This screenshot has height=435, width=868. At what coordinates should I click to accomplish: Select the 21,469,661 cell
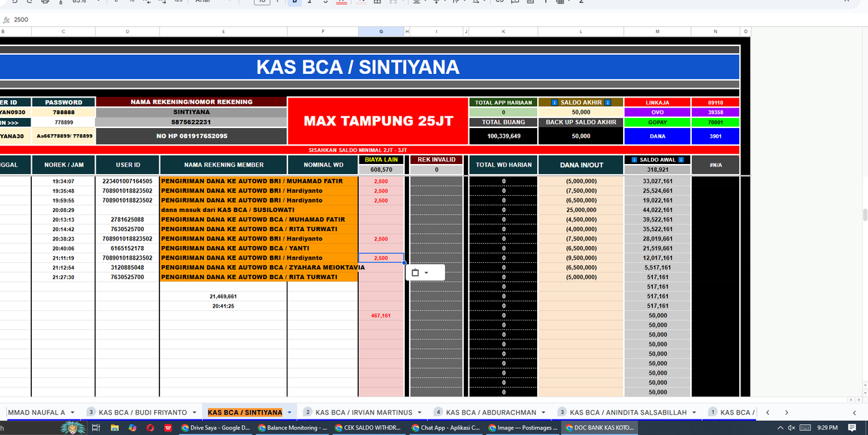[x=223, y=297]
